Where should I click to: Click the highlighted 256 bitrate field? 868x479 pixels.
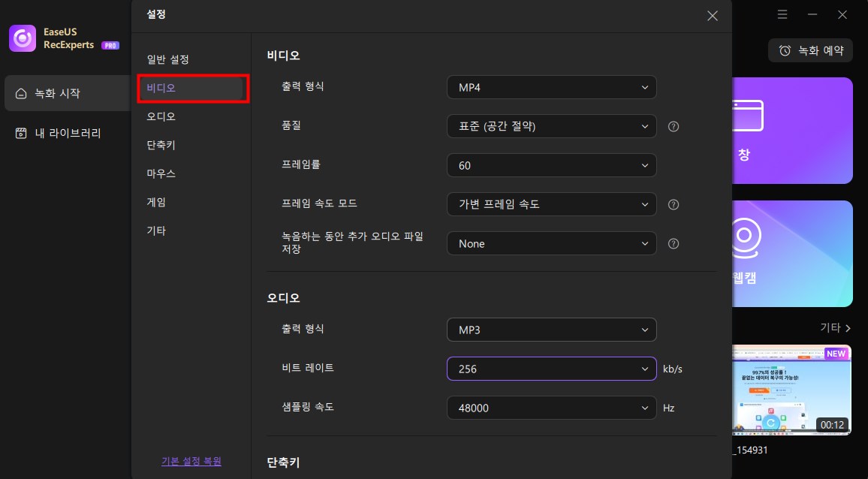click(551, 369)
